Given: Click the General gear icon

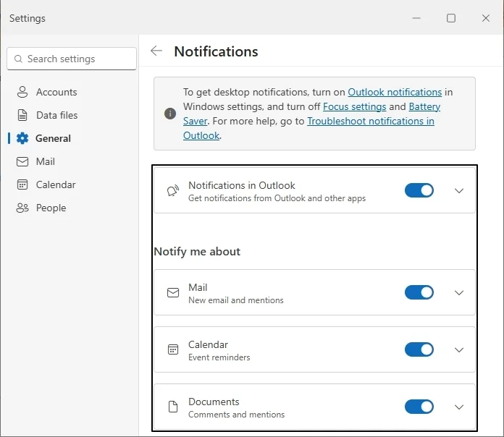Looking at the screenshot, I should [22, 138].
